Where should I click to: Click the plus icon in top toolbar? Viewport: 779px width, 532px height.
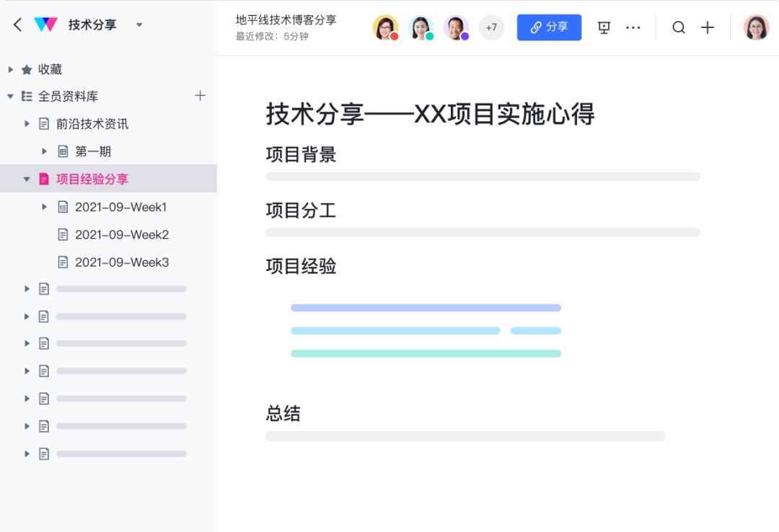pyautogui.click(x=708, y=27)
